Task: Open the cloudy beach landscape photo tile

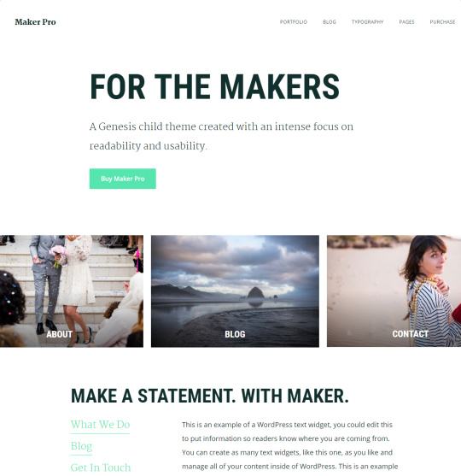Action: click(x=235, y=291)
